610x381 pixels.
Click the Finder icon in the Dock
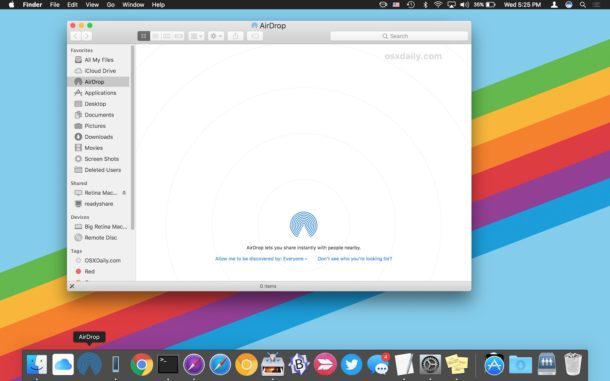click(x=37, y=365)
